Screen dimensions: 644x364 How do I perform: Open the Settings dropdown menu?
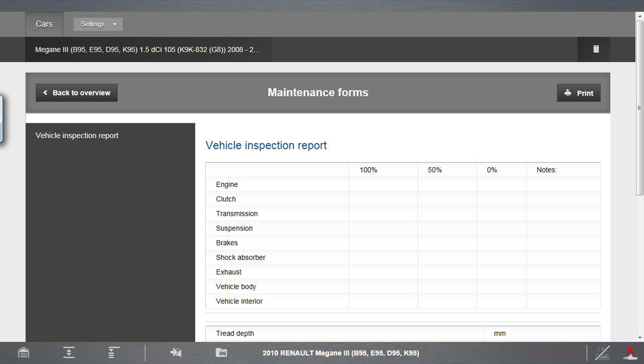[x=98, y=24]
